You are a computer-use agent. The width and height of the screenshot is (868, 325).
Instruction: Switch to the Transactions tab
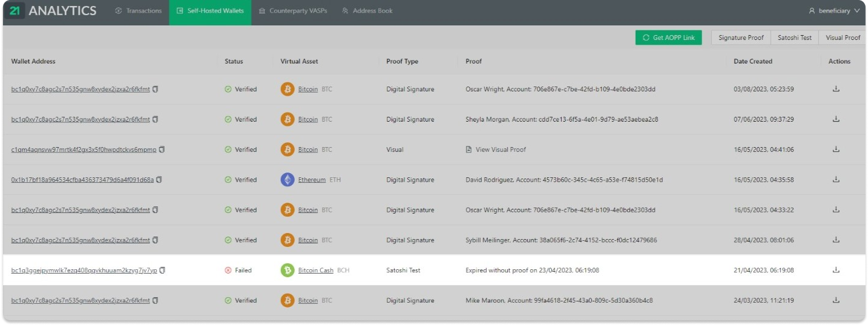tap(139, 11)
